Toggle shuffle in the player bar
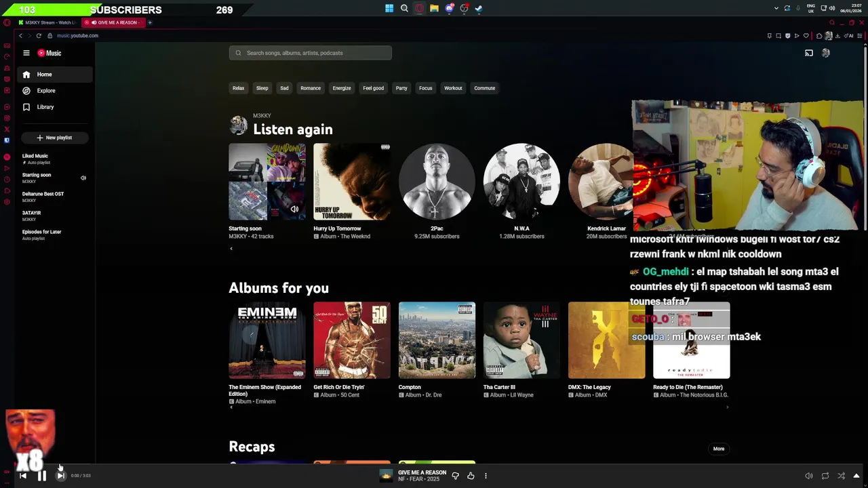Screen dimensions: 868x488 pyautogui.click(x=841, y=476)
